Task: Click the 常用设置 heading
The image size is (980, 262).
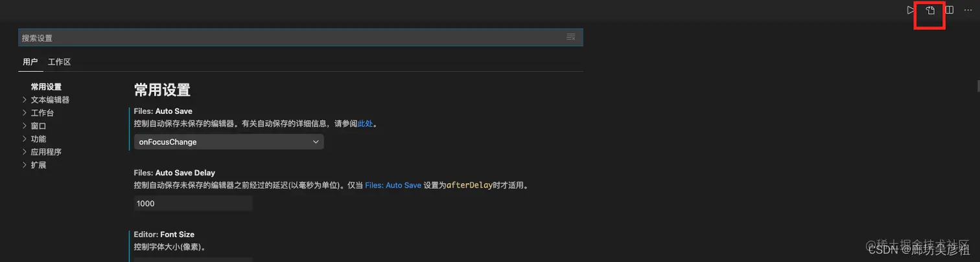Action: coord(162,90)
